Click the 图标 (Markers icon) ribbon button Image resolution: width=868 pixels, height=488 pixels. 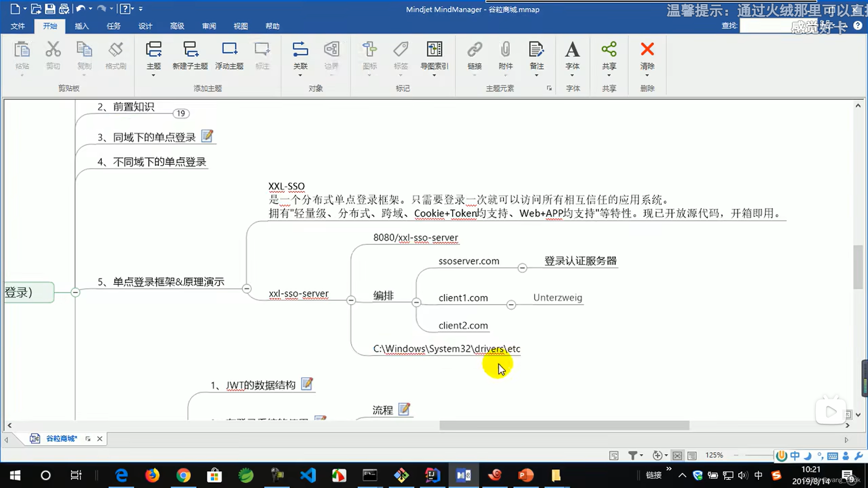tap(370, 50)
